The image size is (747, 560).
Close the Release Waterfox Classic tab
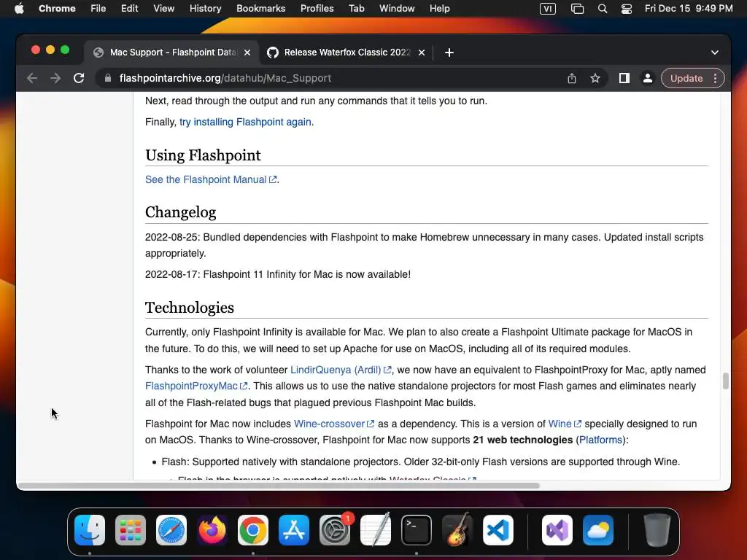[422, 52]
